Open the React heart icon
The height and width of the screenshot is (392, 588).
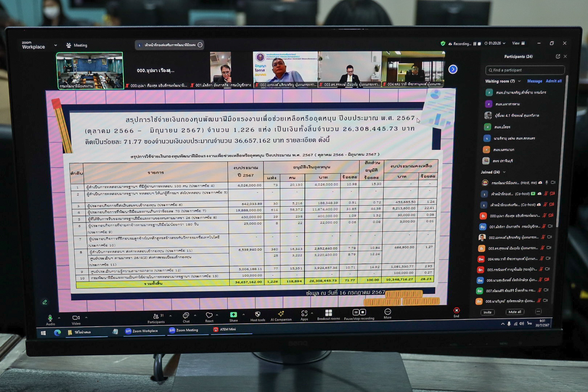point(209,315)
